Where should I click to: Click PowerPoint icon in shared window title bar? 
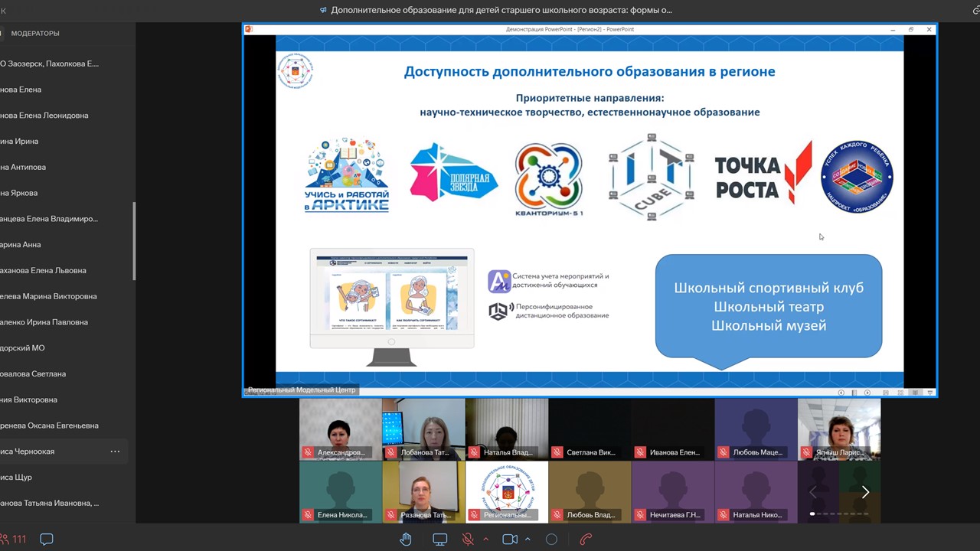(x=249, y=29)
